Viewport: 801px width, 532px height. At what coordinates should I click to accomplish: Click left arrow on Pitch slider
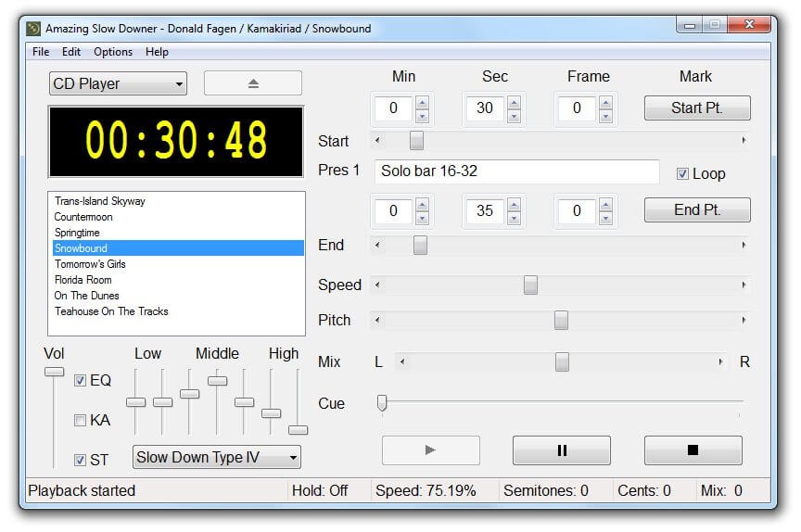pyautogui.click(x=377, y=321)
